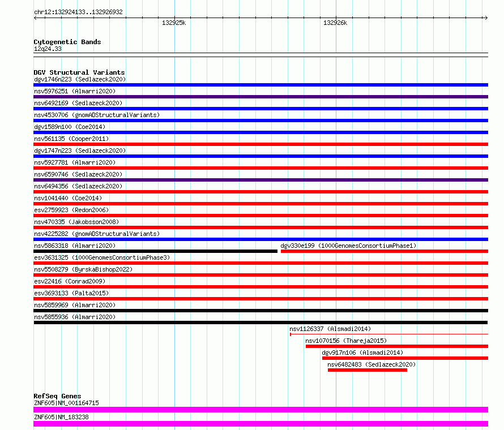Click the 12q24.33 cytogenetic band bar
Screen dimensions: 504x430
tap(260, 55)
